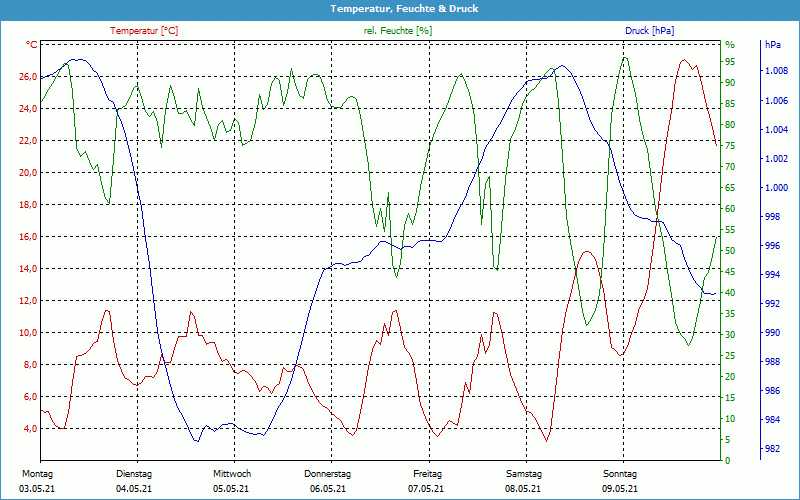Click the date 03.05.21

(x=37, y=489)
